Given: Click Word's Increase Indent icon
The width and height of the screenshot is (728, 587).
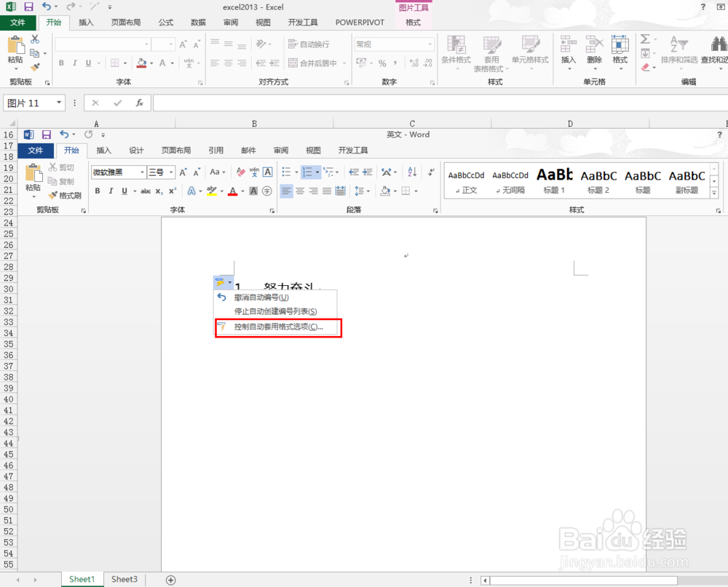Looking at the screenshot, I should pyautogui.click(x=367, y=172).
